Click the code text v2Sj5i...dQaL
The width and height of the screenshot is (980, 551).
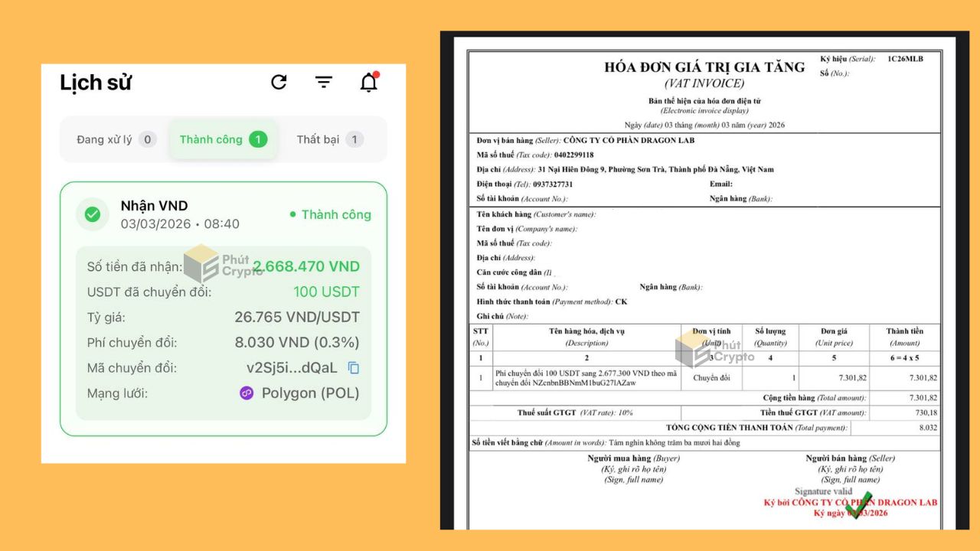[x=292, y=368]
